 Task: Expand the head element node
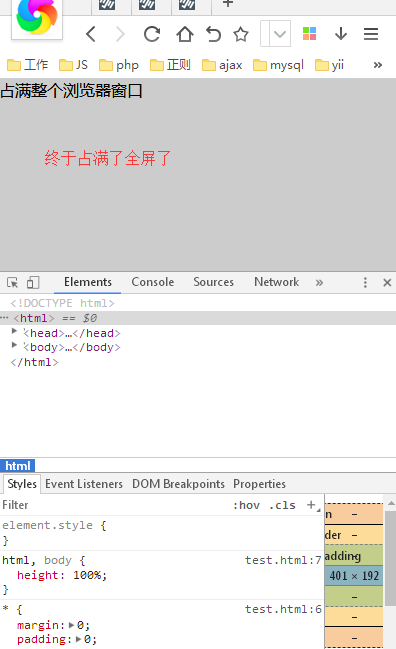click(14, 331)
